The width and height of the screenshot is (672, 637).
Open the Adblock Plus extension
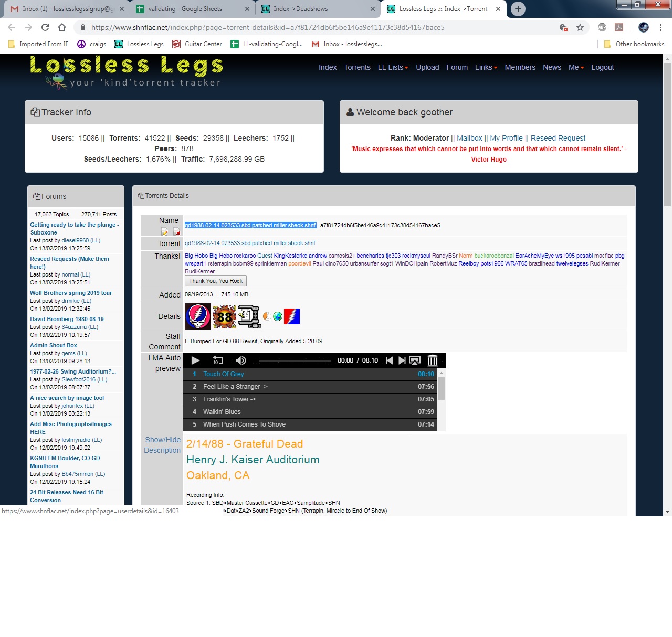pos(602,27)
